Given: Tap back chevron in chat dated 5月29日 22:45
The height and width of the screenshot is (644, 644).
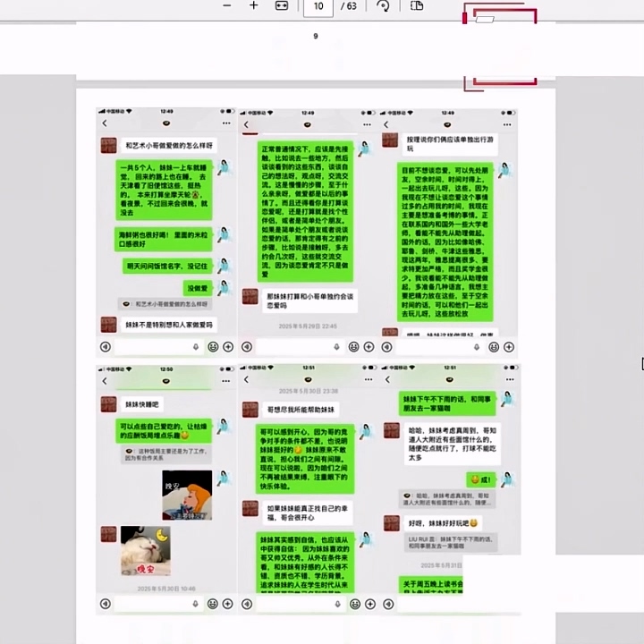Looking at the screenshot, I should click(246, 124).
